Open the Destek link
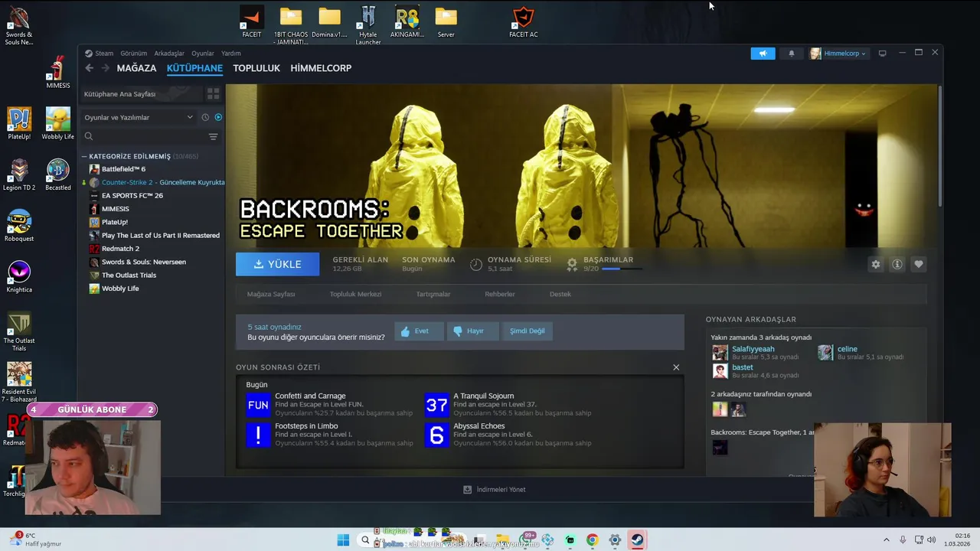Screen dimensions: 980x551 coord(560,294)
